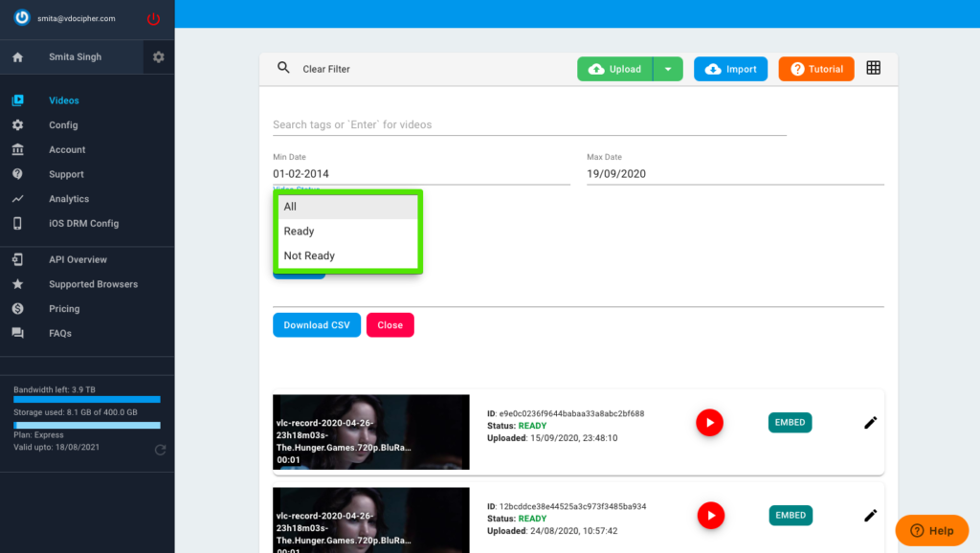Play the first Hunger Games video
The image size is (980, 553).
[709, 422]
